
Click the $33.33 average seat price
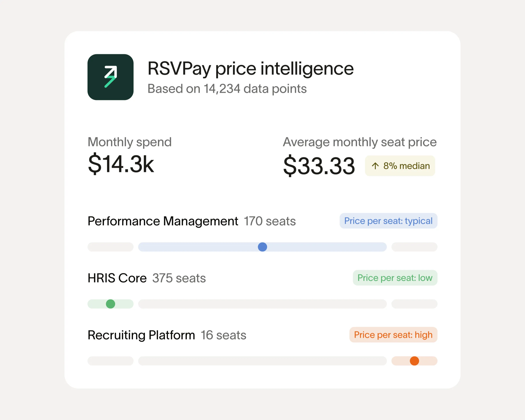click(319, 166)
